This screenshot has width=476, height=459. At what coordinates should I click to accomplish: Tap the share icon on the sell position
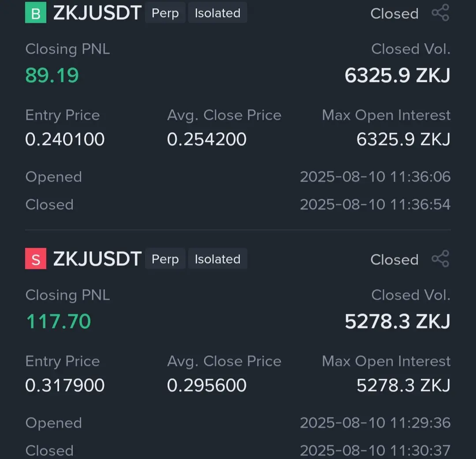[440, 259]
